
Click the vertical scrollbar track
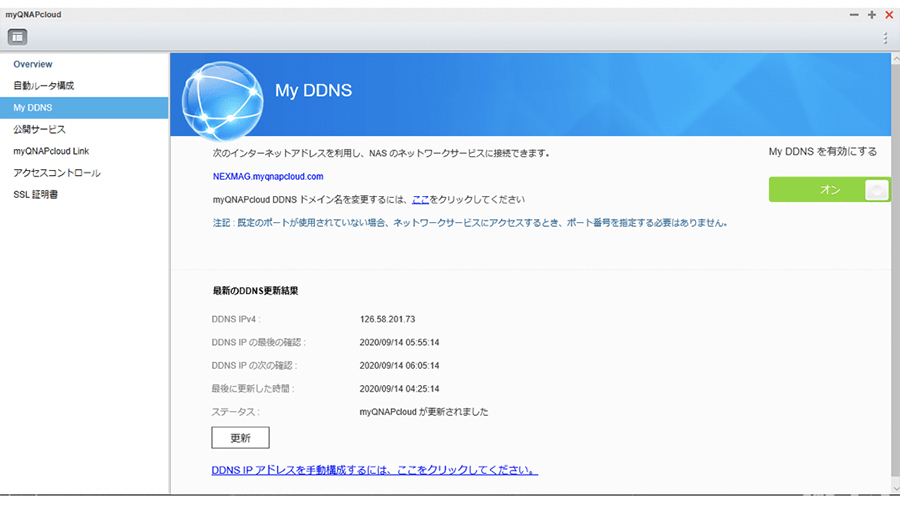895,275
